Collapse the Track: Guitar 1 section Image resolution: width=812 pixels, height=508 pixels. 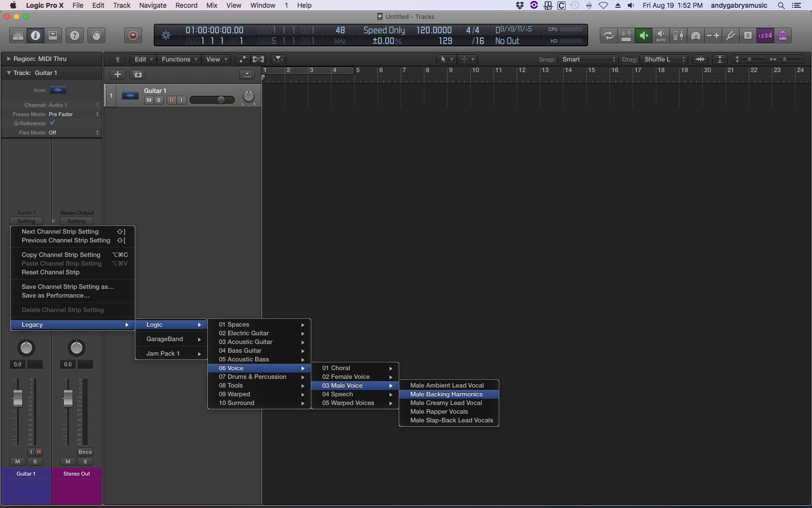[9, 73]
